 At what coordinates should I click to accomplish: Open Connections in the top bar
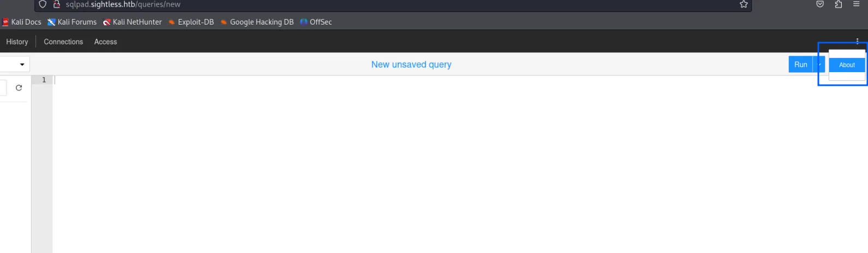tap(63, 42)
